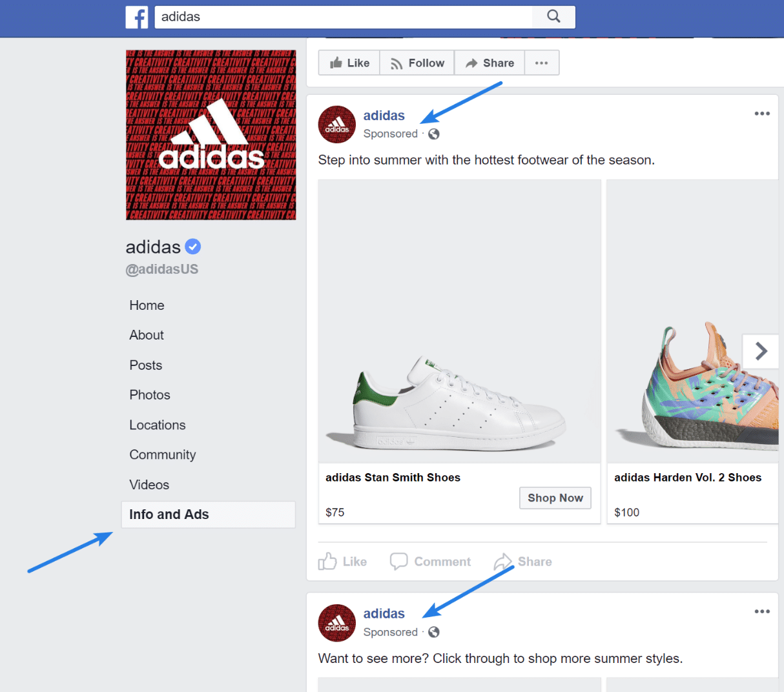This screenshot has height=692, width=784.
Task: Open the Harden Vol. 2 shoe image
Action: tap(693, 321)
